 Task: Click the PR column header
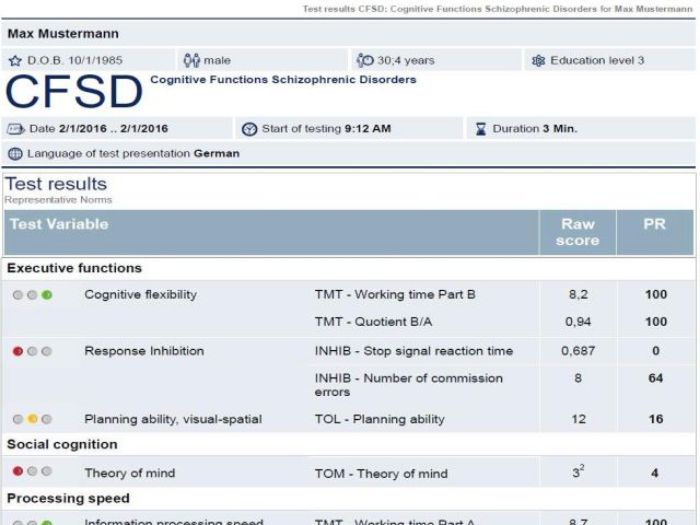point(654,224)
